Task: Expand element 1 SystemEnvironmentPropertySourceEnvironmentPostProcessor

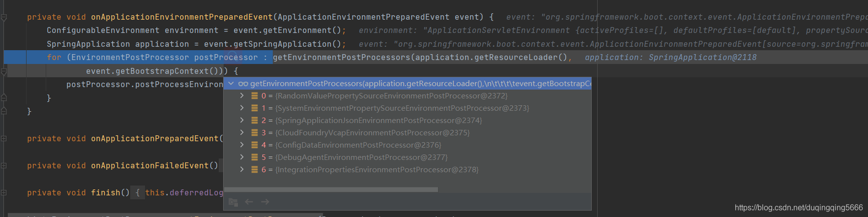Action: [241, 108]
